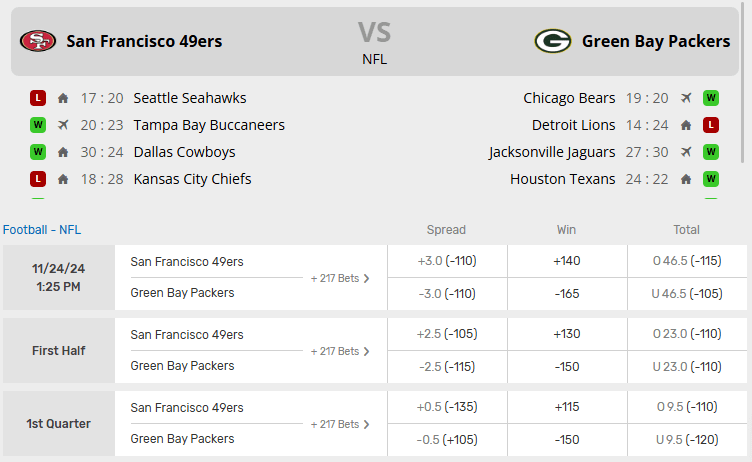Pick Under 9.5 (-120) 1st Quarter total
Viewport: 752px width, 462px height.
[687, 440]
